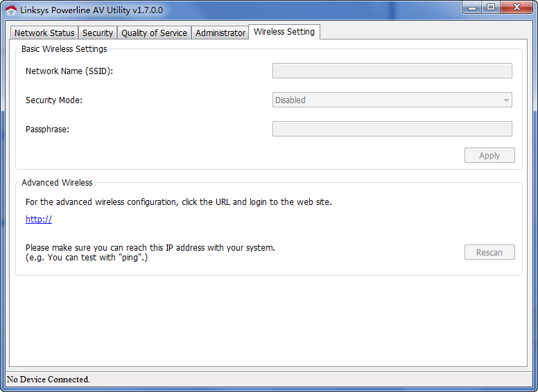Open the Security Mode dropdown
This screenshot has height=392, width=538.
coord(392,100)
